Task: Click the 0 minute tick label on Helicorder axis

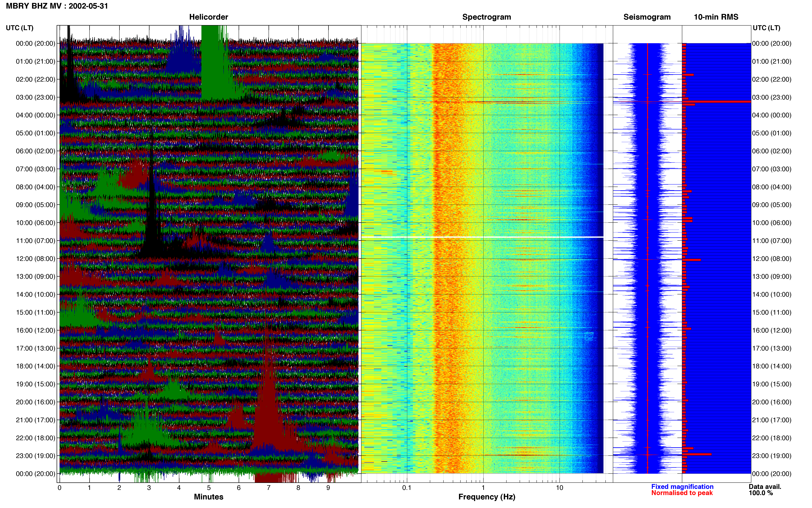Action: (x=59, y=488)
